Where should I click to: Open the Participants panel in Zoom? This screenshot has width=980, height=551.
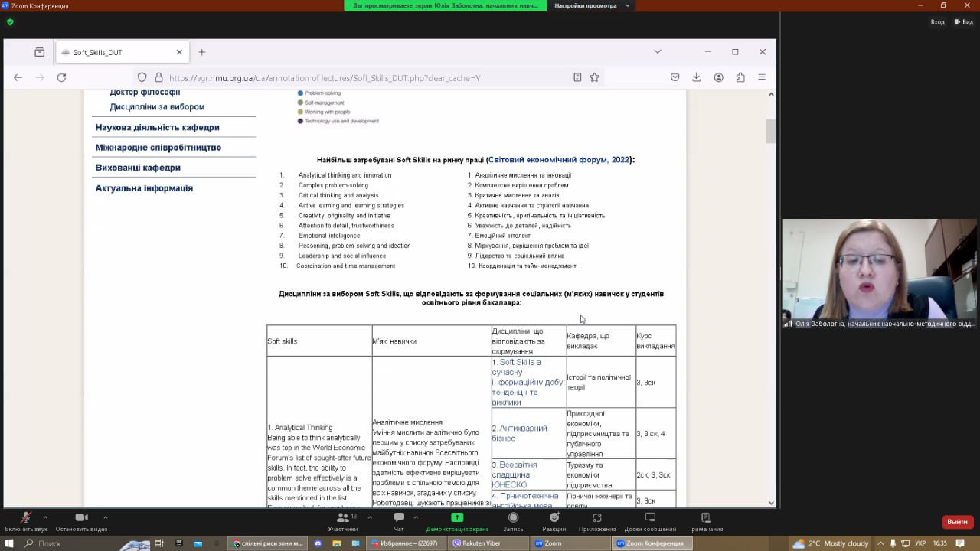(x=342, y=518)
